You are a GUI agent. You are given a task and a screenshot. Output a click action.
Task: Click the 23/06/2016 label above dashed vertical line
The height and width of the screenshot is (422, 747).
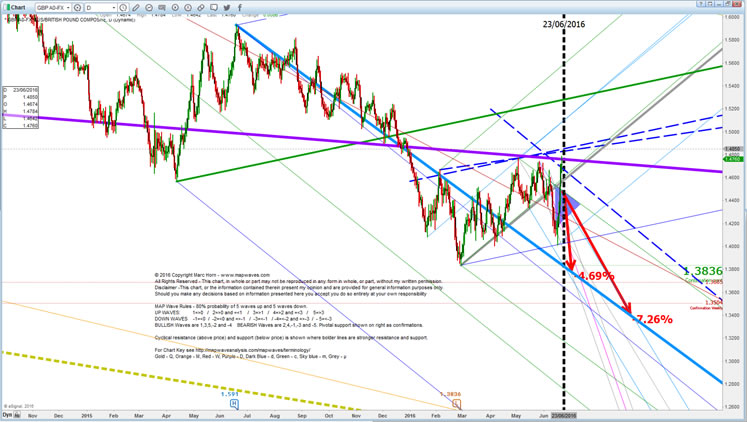point(564,24)
